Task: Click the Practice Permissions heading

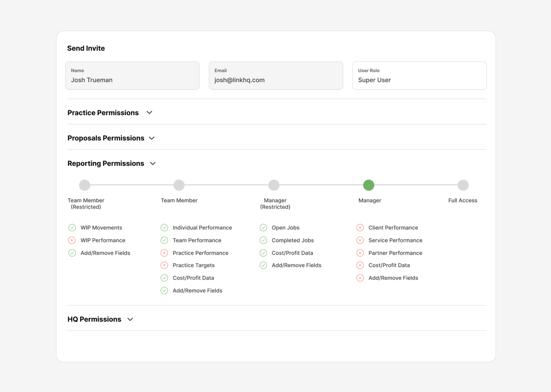Action: 103,113
